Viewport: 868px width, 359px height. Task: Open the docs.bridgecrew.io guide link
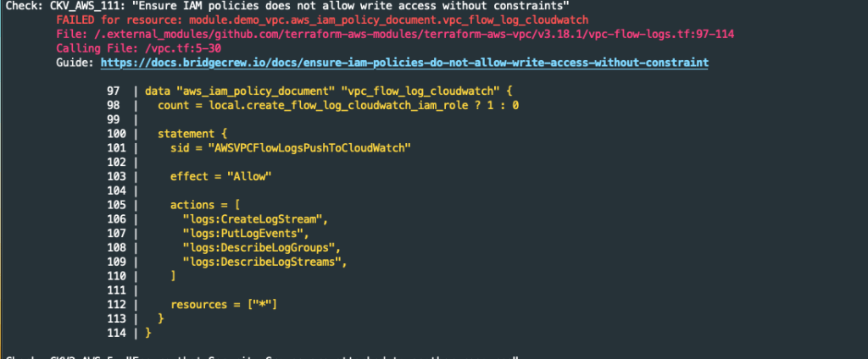(404, 63)
